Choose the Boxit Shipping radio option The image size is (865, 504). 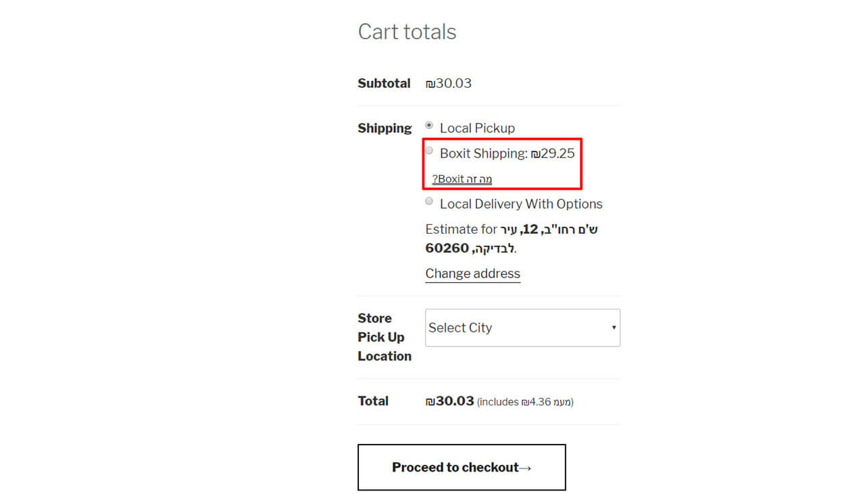point(429,151)
